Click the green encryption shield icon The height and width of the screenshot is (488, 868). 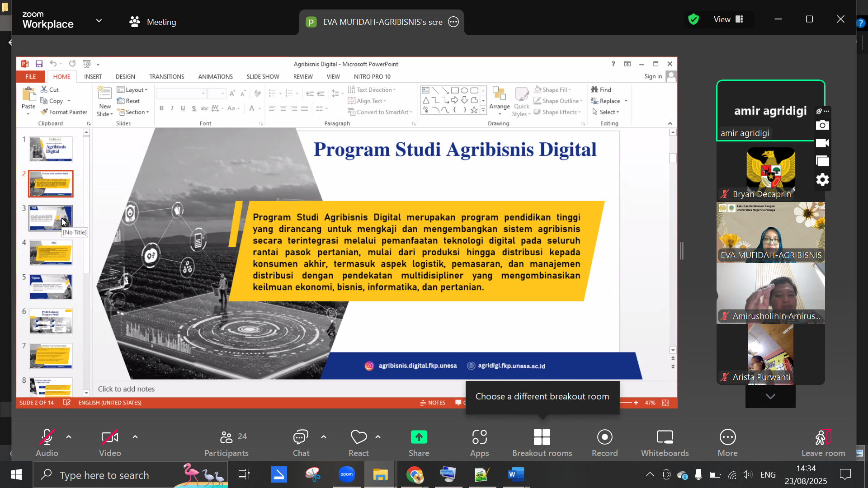(x=693, y=19)
